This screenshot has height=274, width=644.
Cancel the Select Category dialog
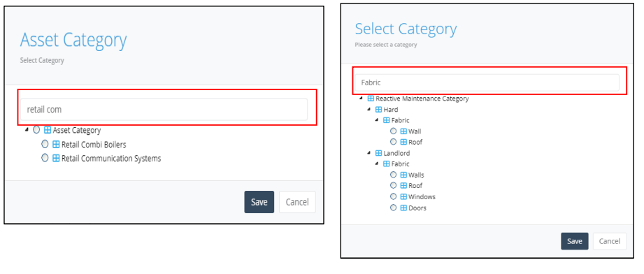(x=610, y=241)
